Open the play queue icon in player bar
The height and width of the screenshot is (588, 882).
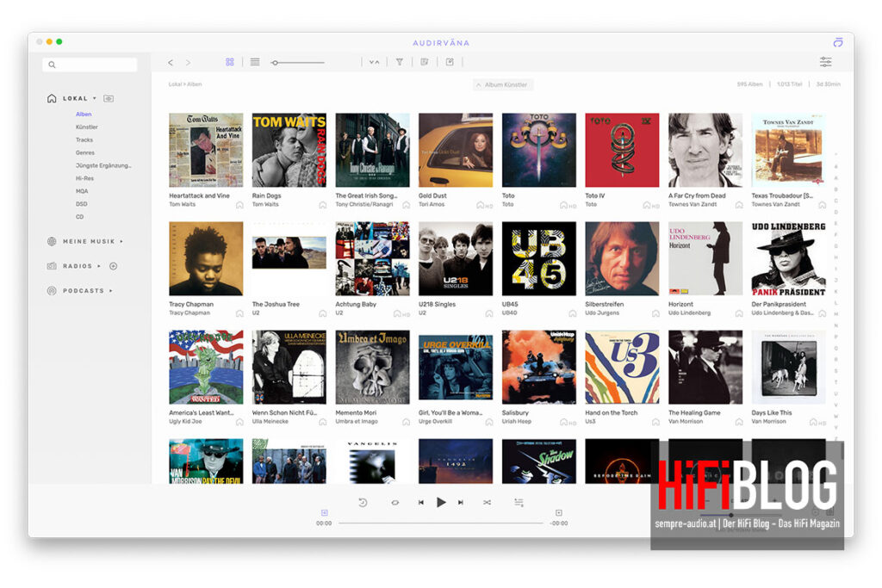tap(519, 502)
